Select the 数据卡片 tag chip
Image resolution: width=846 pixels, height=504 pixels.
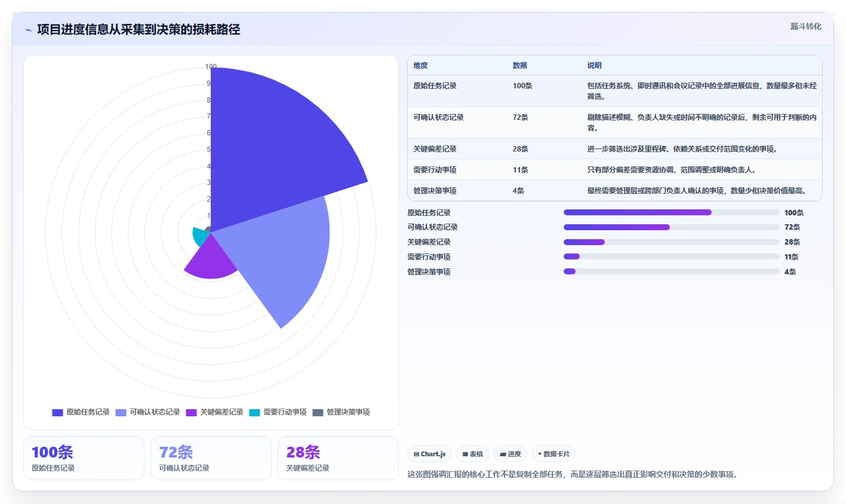click(553, 454)
